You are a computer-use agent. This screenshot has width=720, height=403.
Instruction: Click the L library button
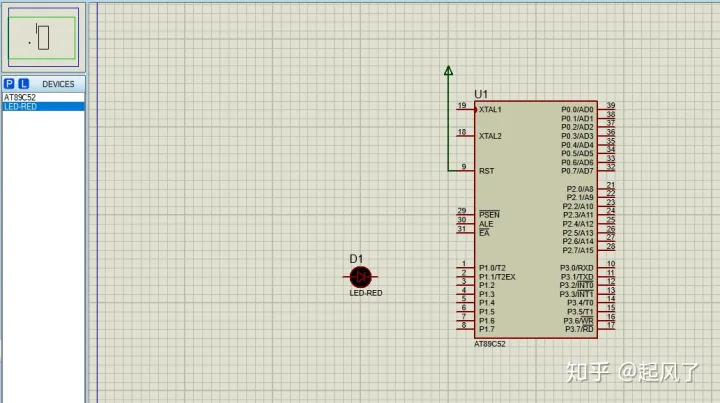click(23, 84)
